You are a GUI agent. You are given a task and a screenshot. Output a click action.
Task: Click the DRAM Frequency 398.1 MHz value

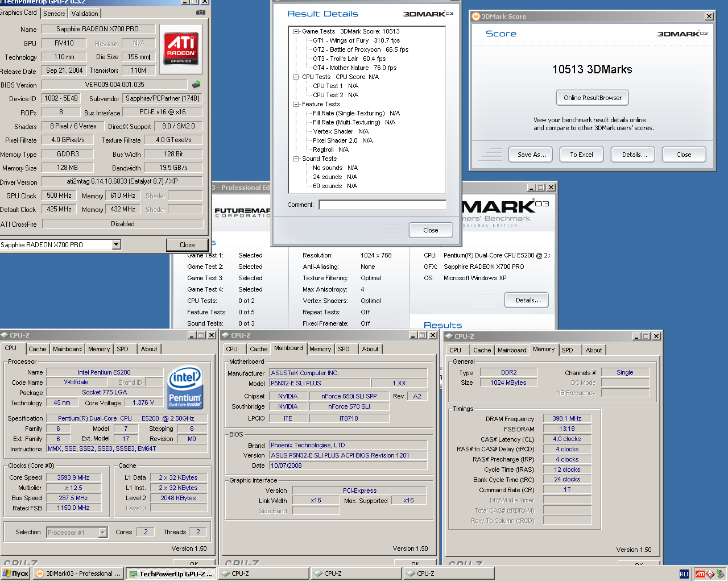(x=567, y=418)
